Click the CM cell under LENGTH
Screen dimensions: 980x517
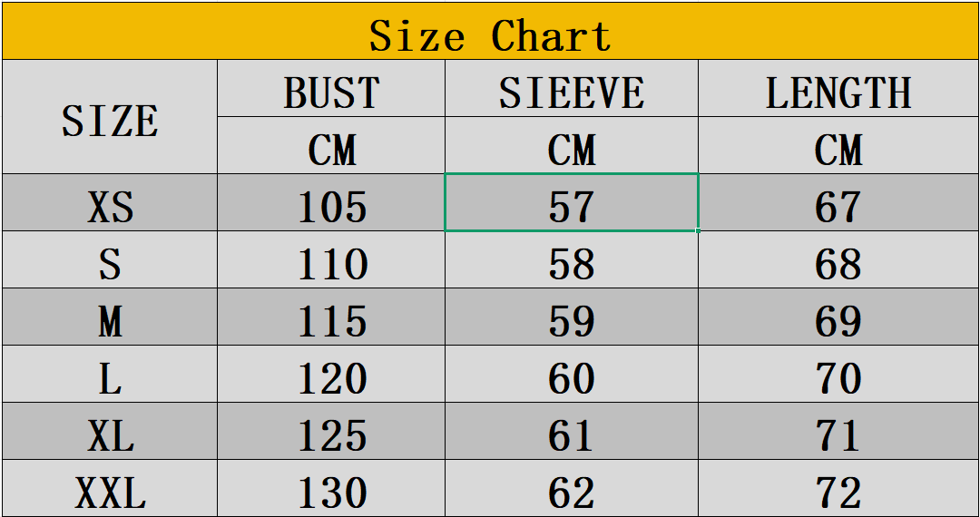838,147
